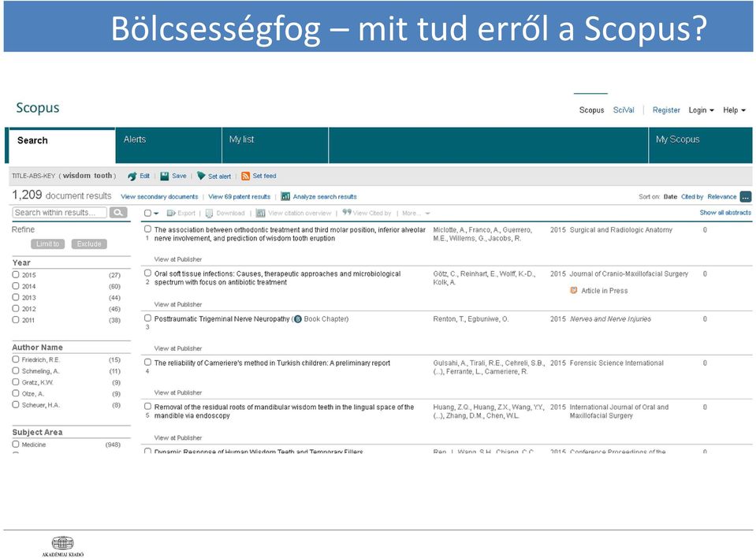Click the Limit to button
The height and width of the screenshot is (558, 756).
pos(48,244)
